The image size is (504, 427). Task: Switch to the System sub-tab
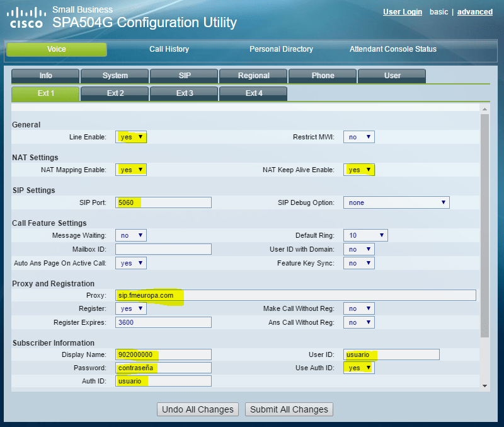tap(115, 76)
